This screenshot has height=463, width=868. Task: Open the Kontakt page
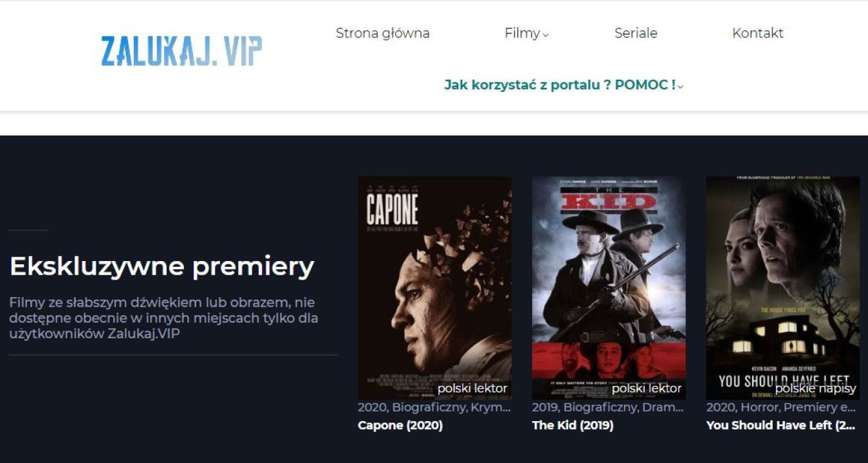click(x=758, y=33)
